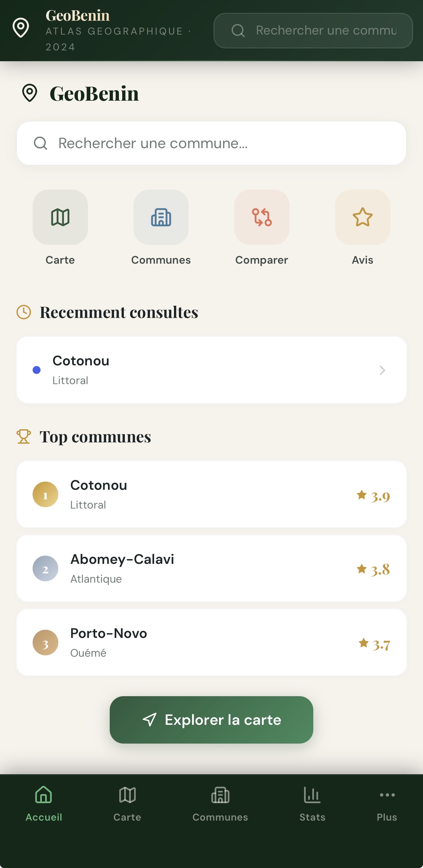Focus the main Rechercher une commune field
The image size is (423, 868).
coord(211,143)
